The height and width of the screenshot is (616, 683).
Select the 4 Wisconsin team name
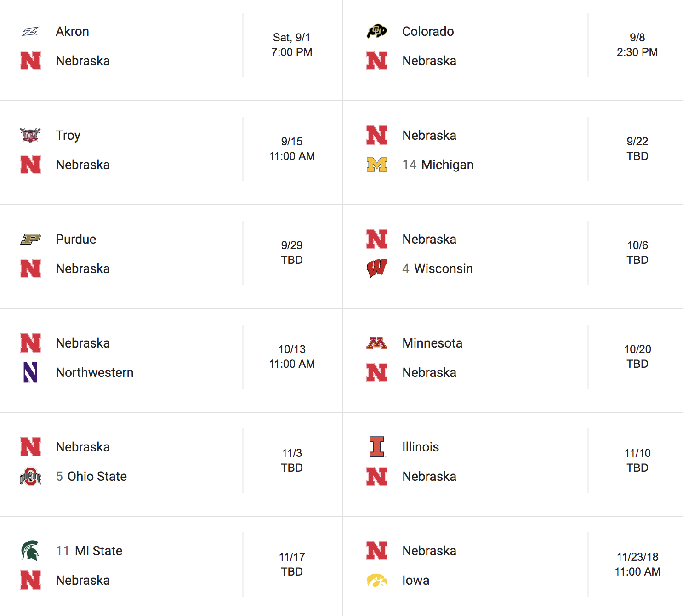(438, 268)
